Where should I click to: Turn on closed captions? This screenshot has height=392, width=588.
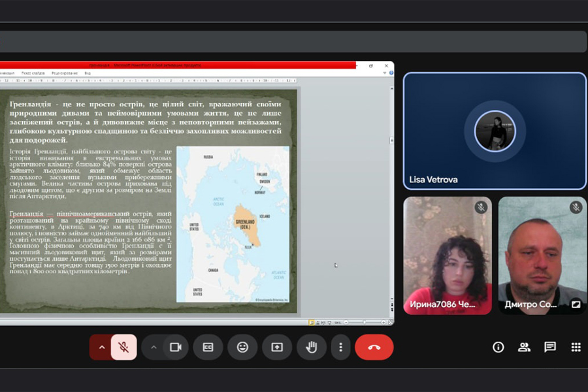click(208, 347)
